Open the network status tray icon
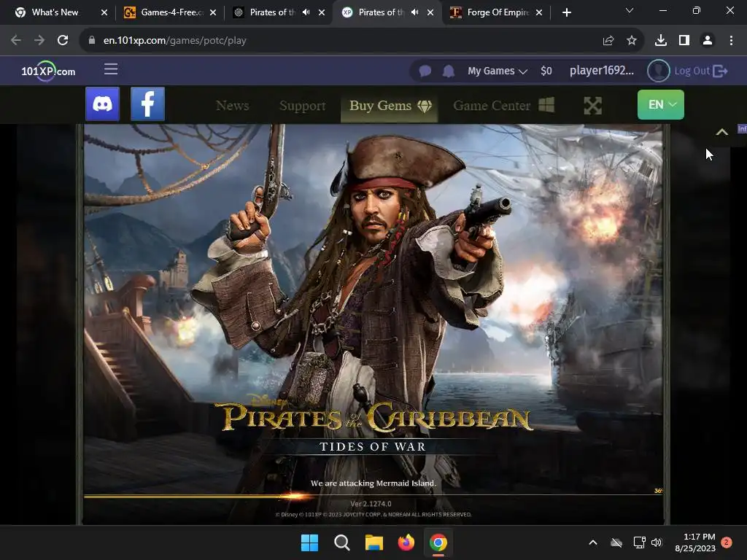Image resolution: width=747 pixels, height=560 pixels. tap(639, 542)
